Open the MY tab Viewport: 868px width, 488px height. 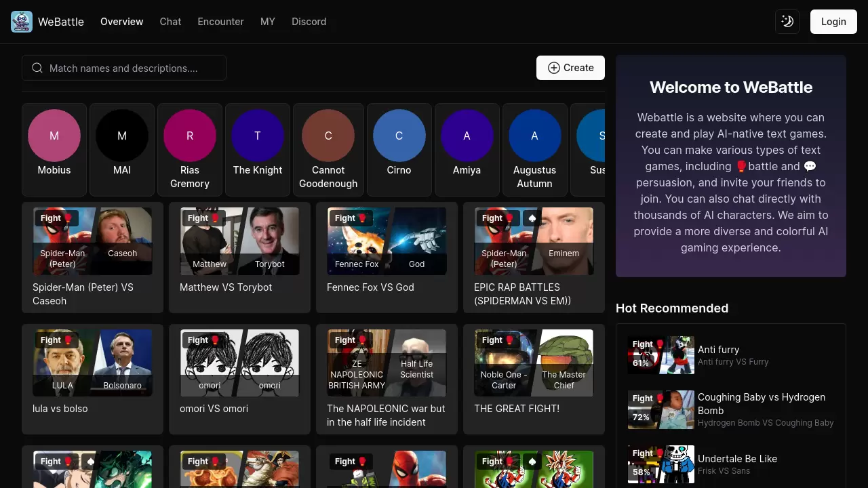[268, 22]
